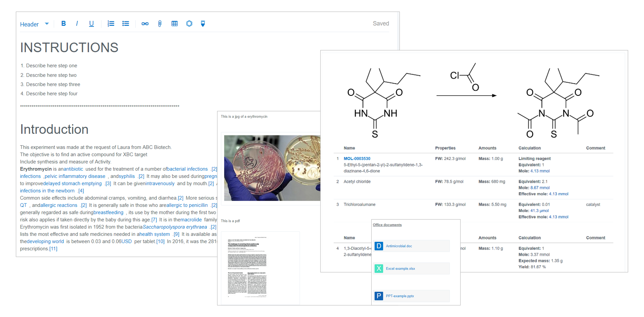
Task: Open citation [10] after per tablet
Action: 160,241
